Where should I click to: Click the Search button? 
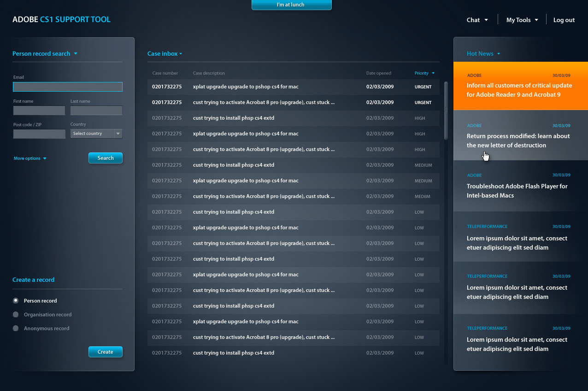(x=106, y=158)
